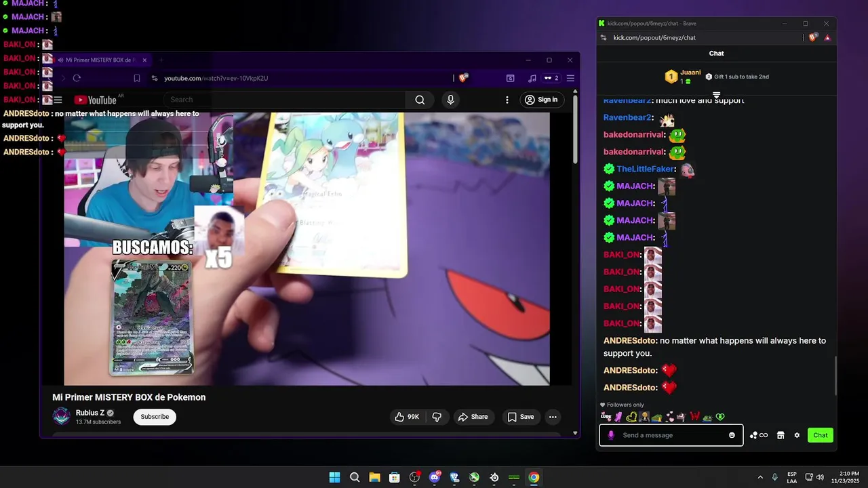Share the Mistery Box video
Image resolution: width=868 pixels, height=488 pixels.
[473, 417]
